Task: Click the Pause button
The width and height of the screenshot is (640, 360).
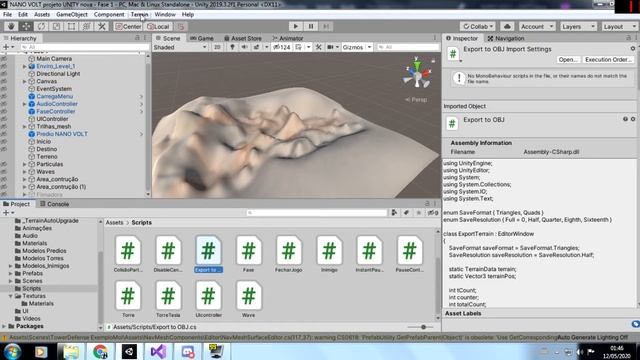Action: coord(311,27)
